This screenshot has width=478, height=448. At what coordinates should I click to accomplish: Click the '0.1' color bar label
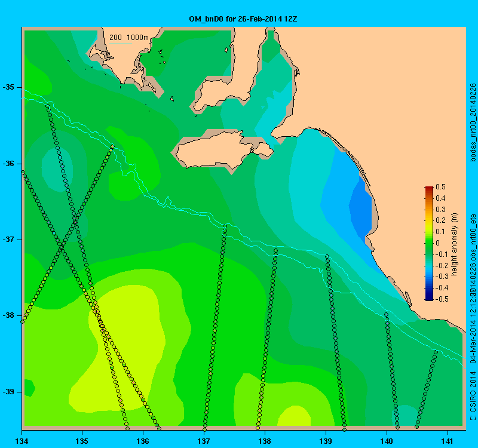tap(440, 232)
